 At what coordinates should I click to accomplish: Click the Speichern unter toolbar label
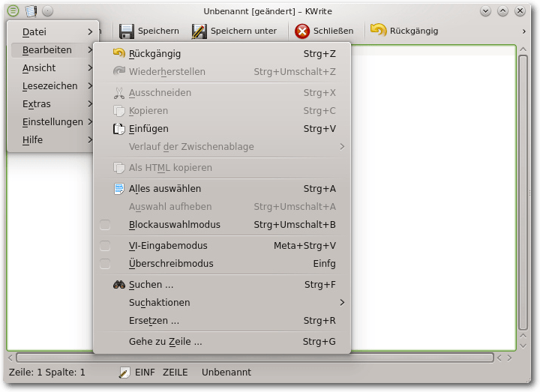point(244,31)
